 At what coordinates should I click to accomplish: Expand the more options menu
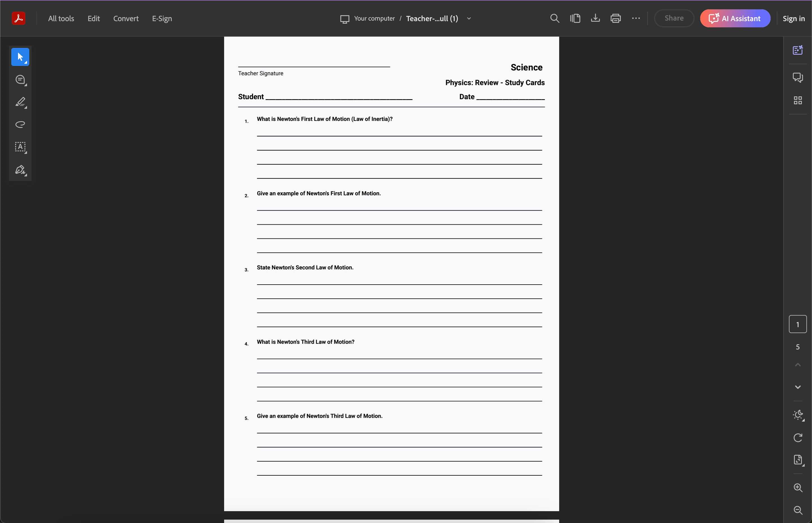pos(636,18)
